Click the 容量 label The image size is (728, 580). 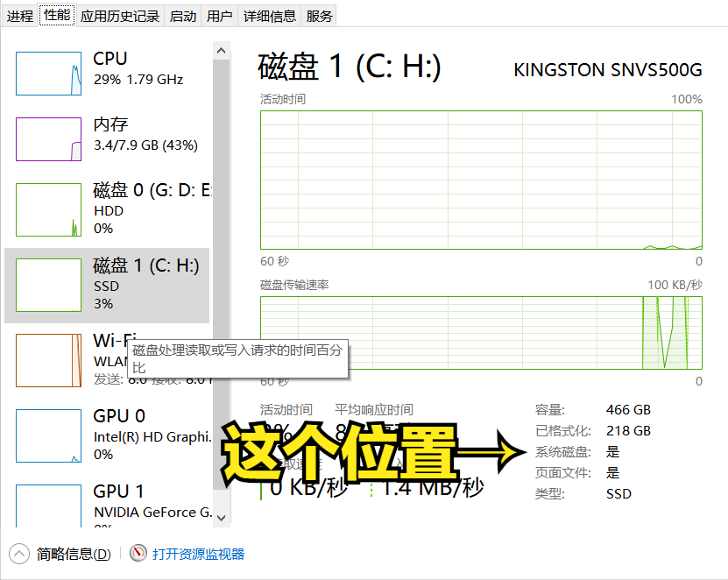tap(549, 409)
